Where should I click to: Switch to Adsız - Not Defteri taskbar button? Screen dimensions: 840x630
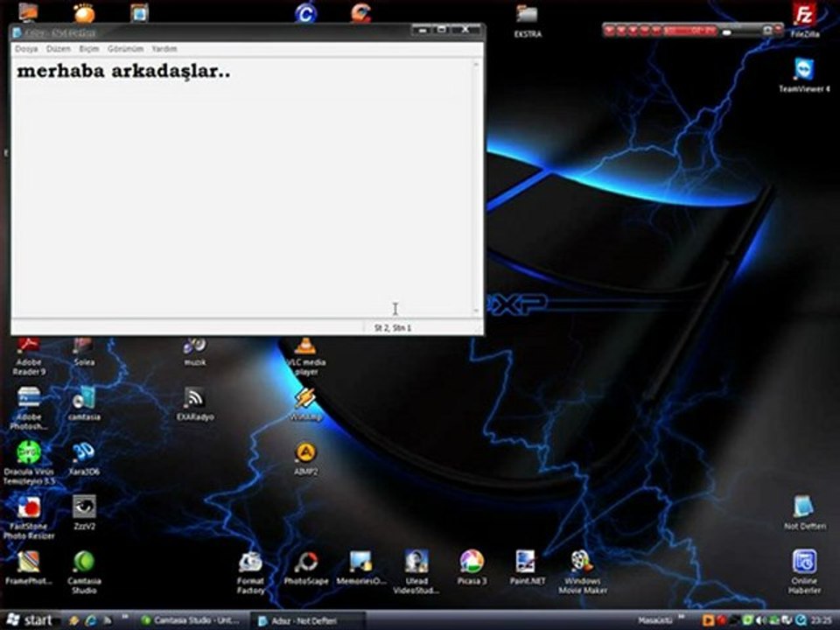coord(307,620)
